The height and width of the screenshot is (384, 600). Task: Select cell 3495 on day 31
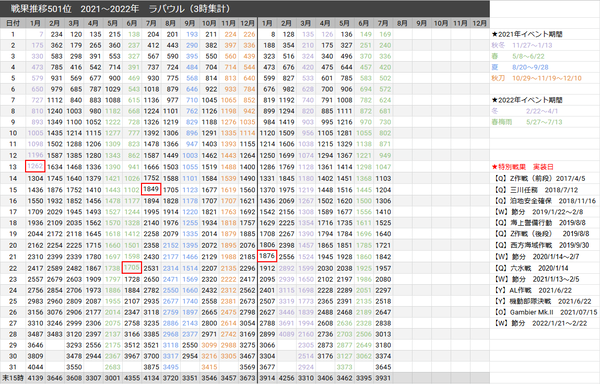(x=170, y=367)
